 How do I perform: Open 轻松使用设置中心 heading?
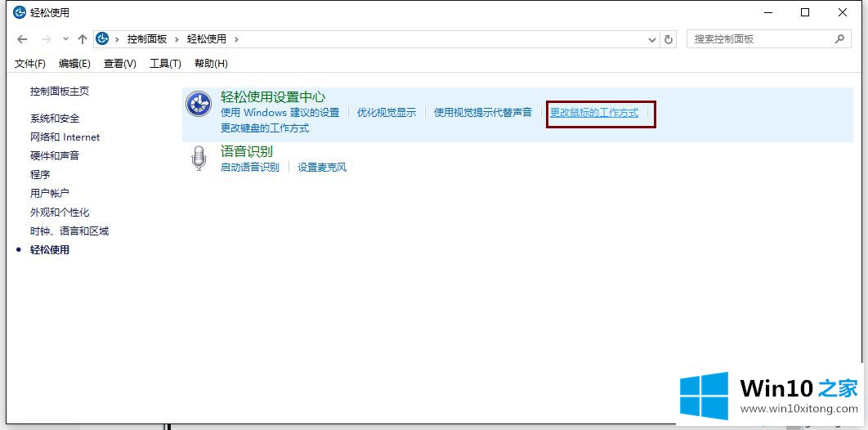click(x=273, y=96)
